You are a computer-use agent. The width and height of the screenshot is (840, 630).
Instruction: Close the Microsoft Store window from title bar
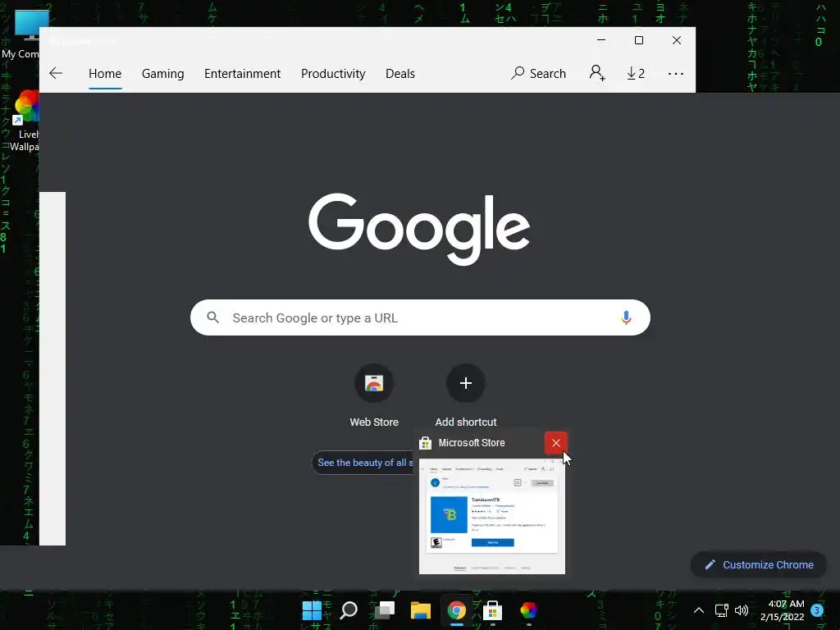pos(677,40)
